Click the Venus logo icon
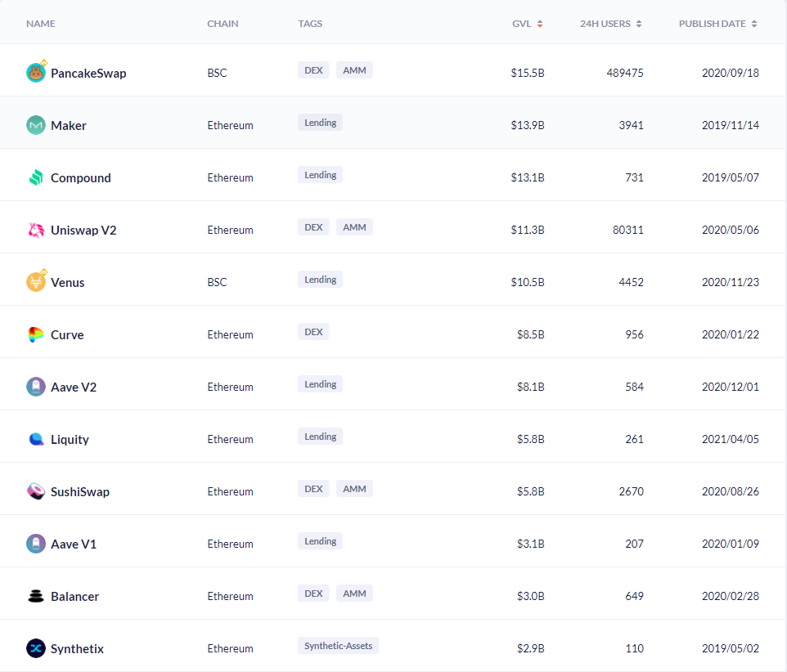The height and width of the screenshot is (672, 787). click(36, 282)
